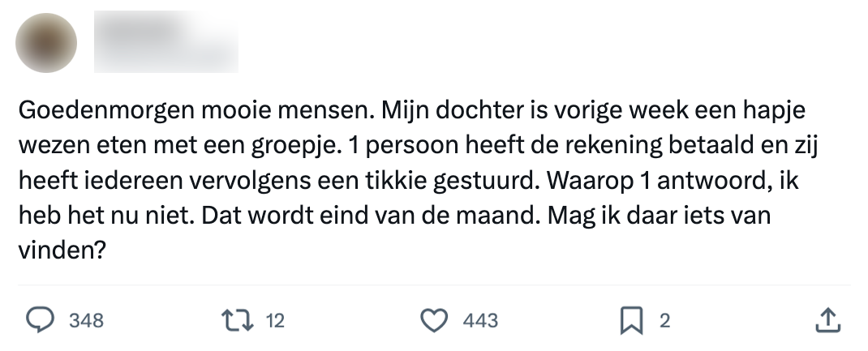868x351 pixels.
Task: Bookmark this tweet
Action: click(630, 321)
